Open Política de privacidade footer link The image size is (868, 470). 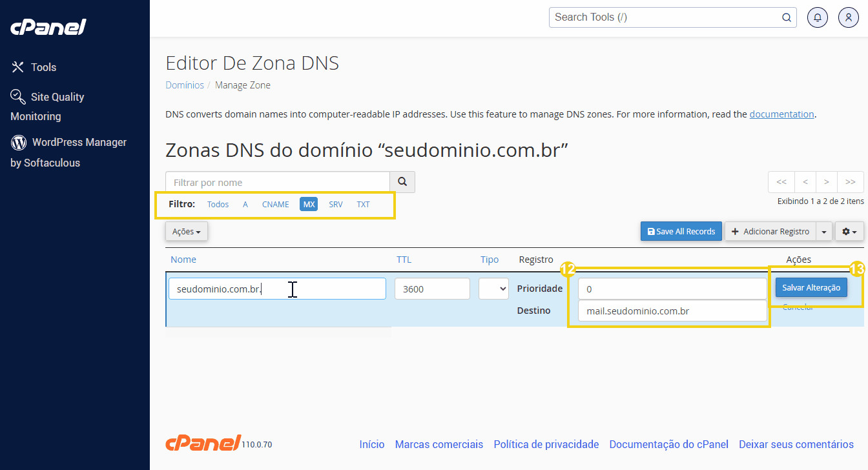[546, 444]
